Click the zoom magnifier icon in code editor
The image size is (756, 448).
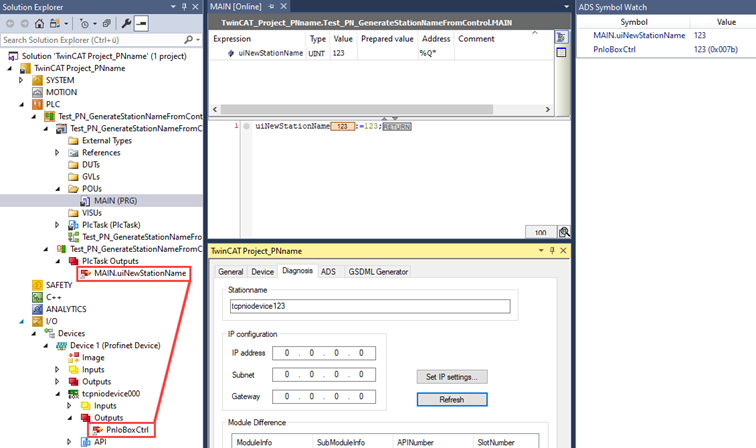coord(564,232)
